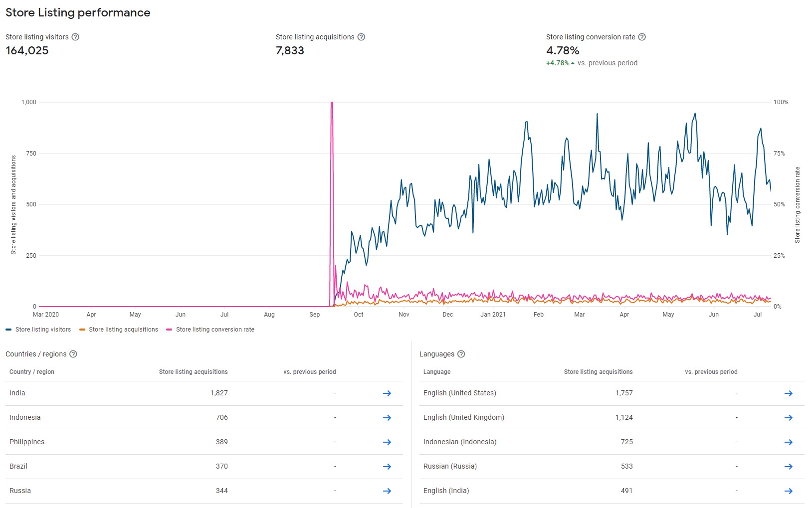Click the Countries / regions help icon
Image resolution: width=812 pixels, height=508 pixels.
pyautogui.click(x=73, y=354)
